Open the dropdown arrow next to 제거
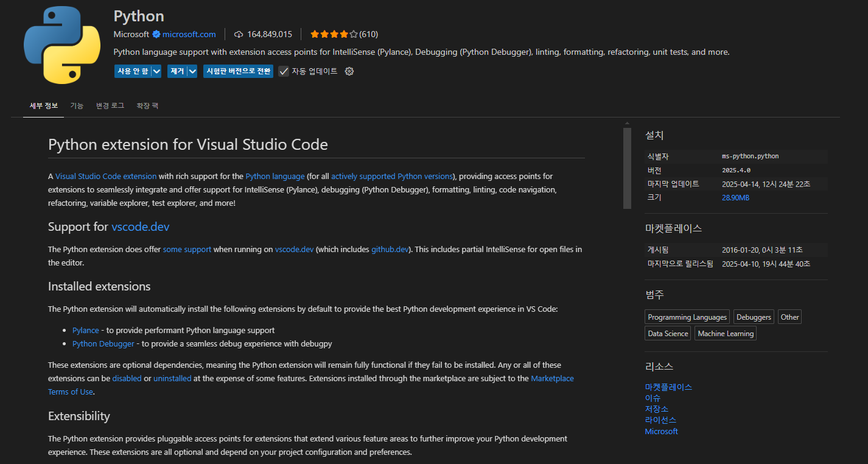 (192, 71)
